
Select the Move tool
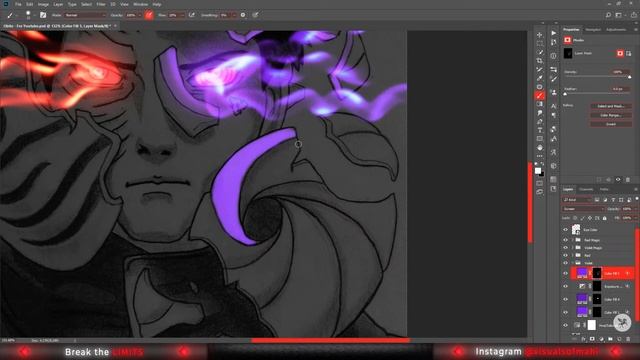pos(540,35)
